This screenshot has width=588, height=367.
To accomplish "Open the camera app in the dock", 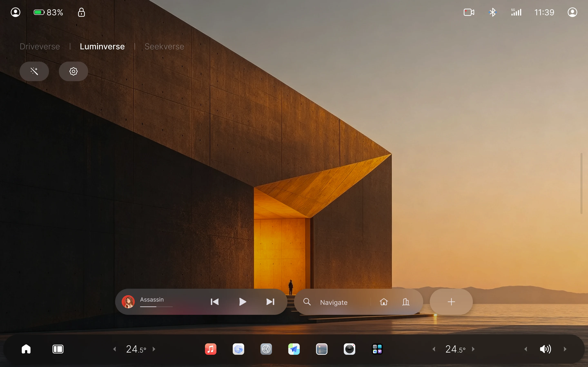I will pos(349,349).
